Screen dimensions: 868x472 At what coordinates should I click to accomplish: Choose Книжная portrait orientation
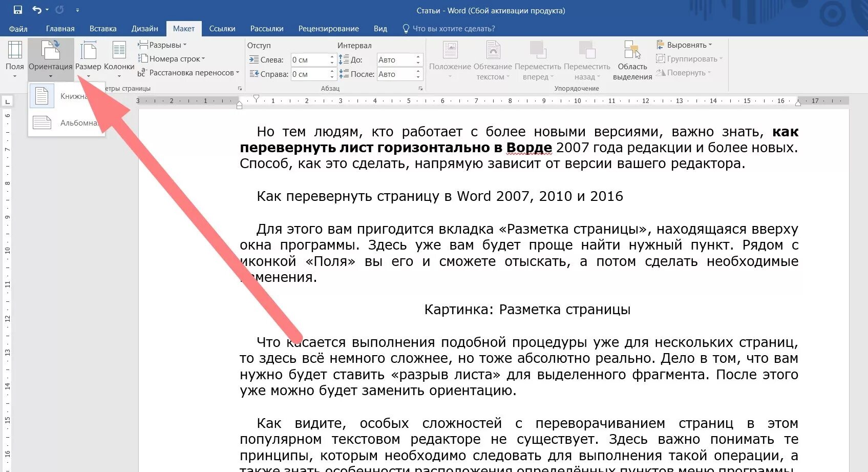pos(67,96)
